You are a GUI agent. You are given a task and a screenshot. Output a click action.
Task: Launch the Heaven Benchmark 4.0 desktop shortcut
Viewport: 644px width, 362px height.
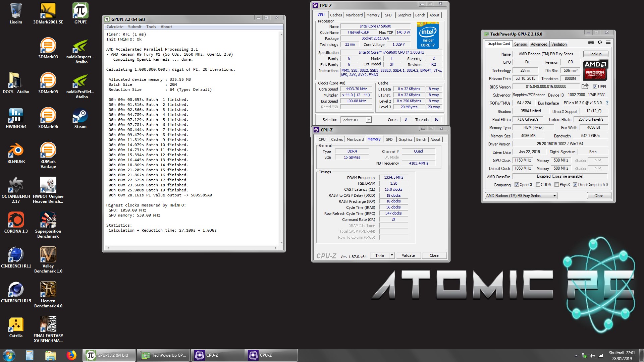48,295
